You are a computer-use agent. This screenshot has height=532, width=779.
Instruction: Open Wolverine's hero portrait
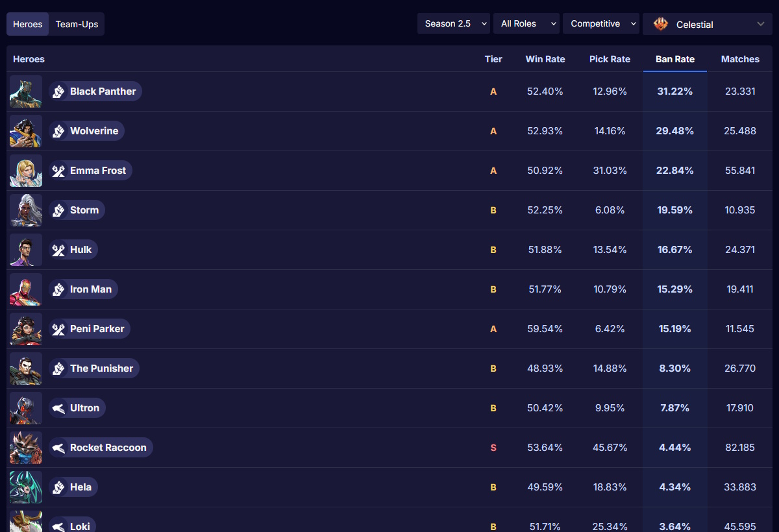26,131
